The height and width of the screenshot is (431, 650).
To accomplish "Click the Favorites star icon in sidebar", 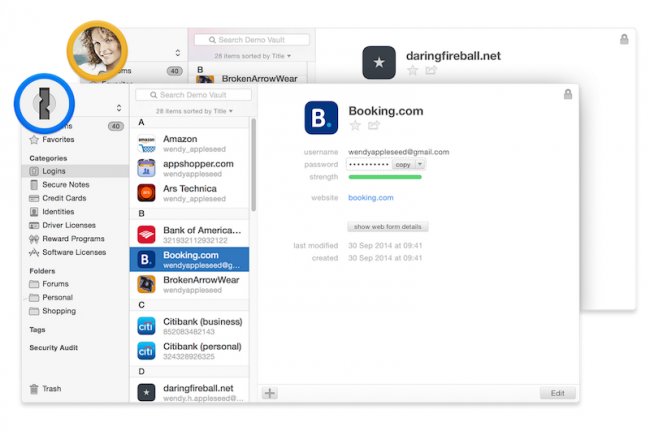I will pos(34,140).
